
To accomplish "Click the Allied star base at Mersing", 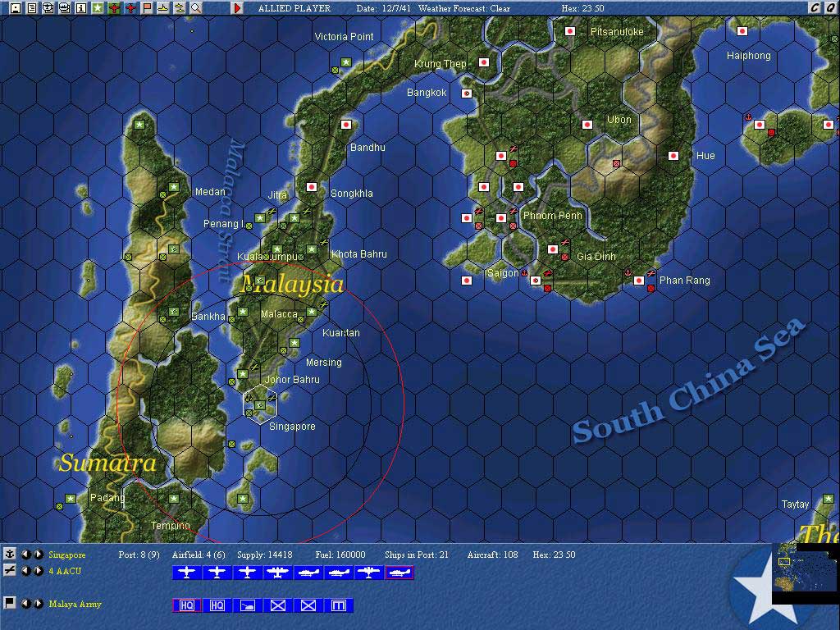I will (x=294, y=343).
